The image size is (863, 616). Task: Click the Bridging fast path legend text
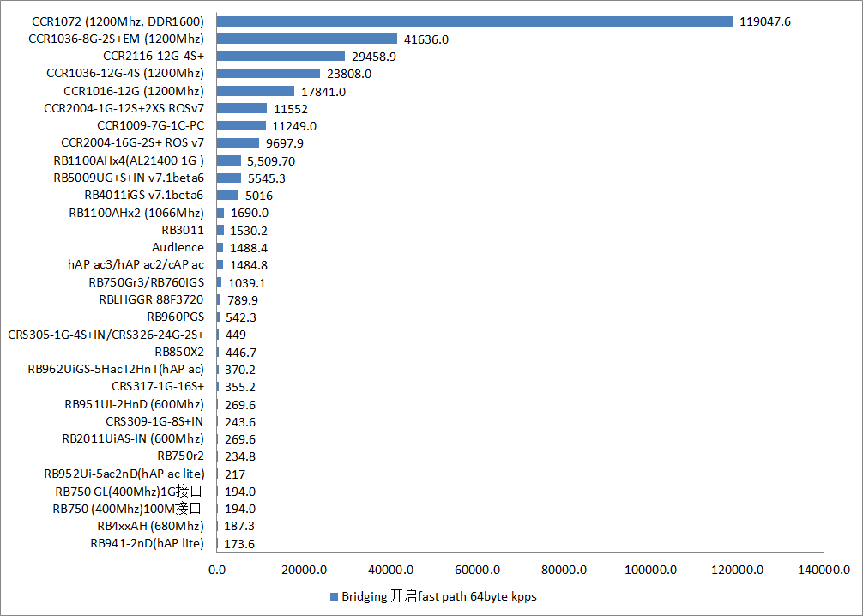point(438,596)
